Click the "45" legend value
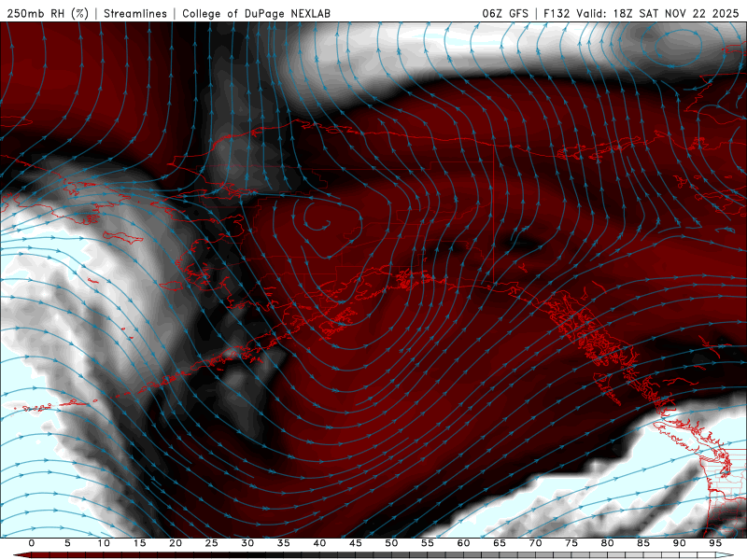 pyautogui.click(x=356, y=543)
